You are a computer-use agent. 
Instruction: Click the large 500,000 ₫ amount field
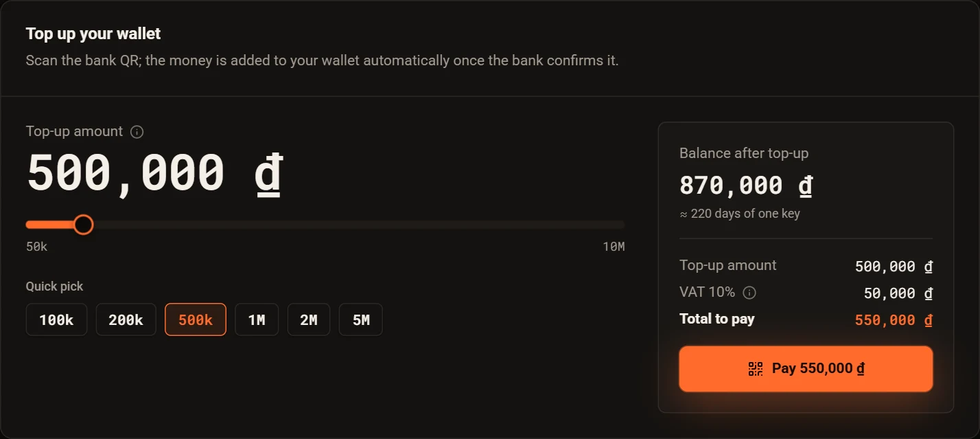[x=155, y=172]
